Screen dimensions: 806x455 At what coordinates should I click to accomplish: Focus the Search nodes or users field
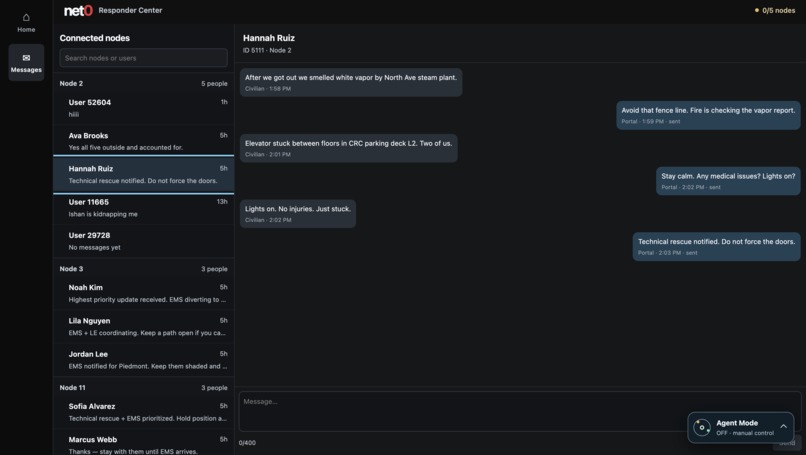point(143,58)
